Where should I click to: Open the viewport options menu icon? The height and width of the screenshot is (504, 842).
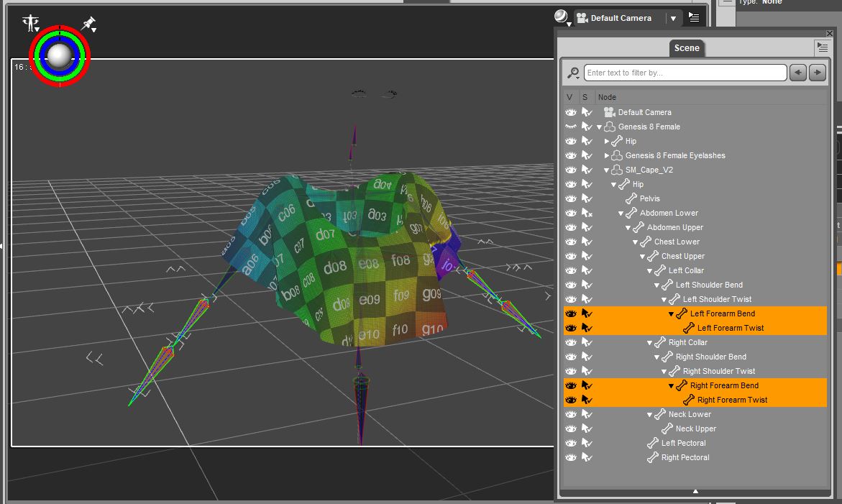[693, 17]
